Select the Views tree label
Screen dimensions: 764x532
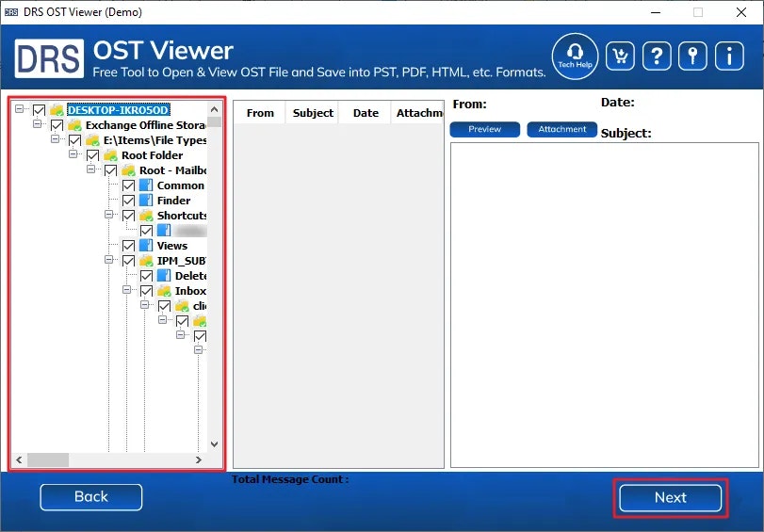pyautogui.click(x=172, y=246)
